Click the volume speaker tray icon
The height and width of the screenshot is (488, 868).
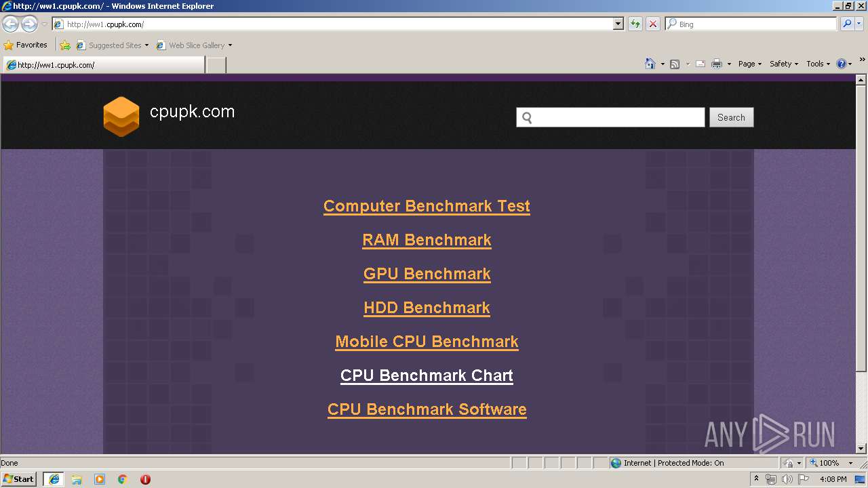tap(787, 479)
